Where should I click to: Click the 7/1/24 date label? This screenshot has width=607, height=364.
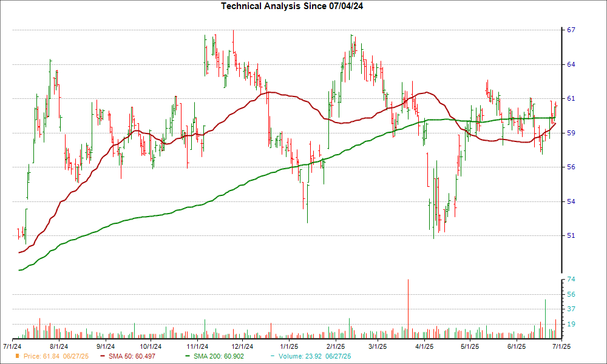click(12, 346)
